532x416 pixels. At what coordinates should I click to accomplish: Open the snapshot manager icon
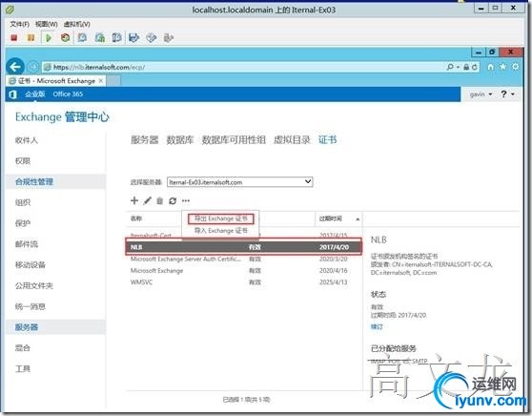point(116,38)
